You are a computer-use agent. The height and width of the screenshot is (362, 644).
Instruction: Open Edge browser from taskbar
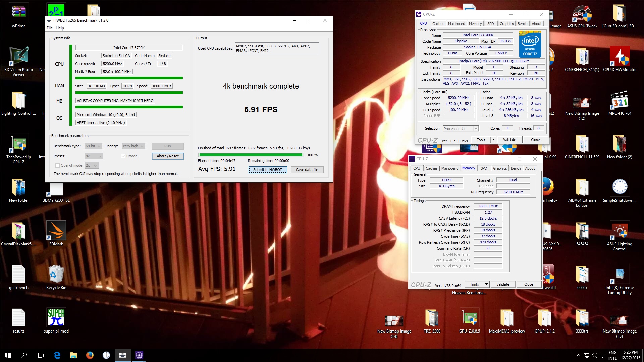(57, 355)
